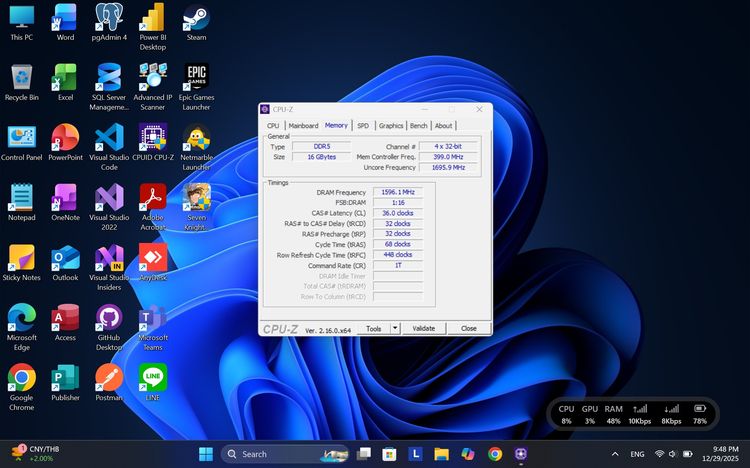The width and height of the screenshot is (750, 468).
Task: Expand the Tools dropdown arrow in CPU-Z
Action: tap(395, 328)
